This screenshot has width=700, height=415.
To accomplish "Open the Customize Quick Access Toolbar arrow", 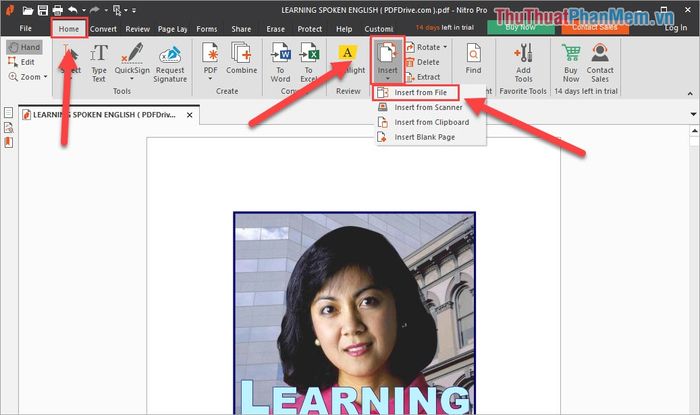I will [x=133, y=10].
